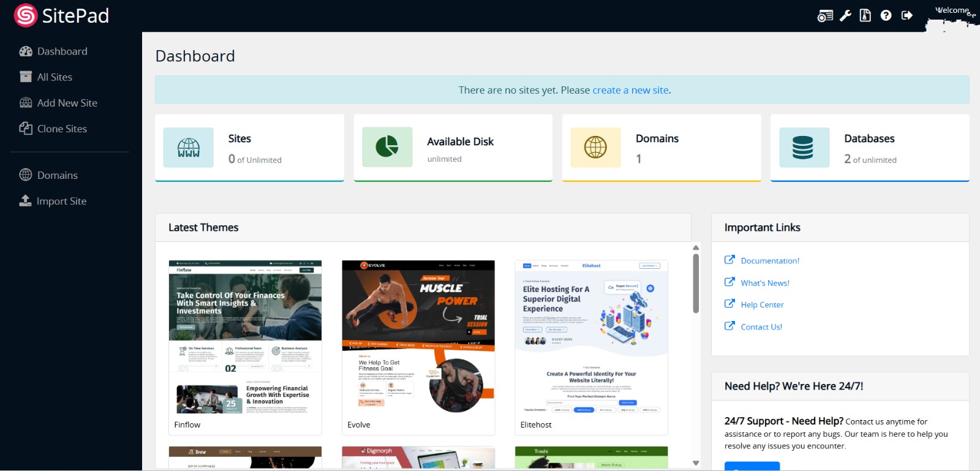Click the 'Evolve' theme name label
This screenshot has height=471, width=980.
(359, 424)
